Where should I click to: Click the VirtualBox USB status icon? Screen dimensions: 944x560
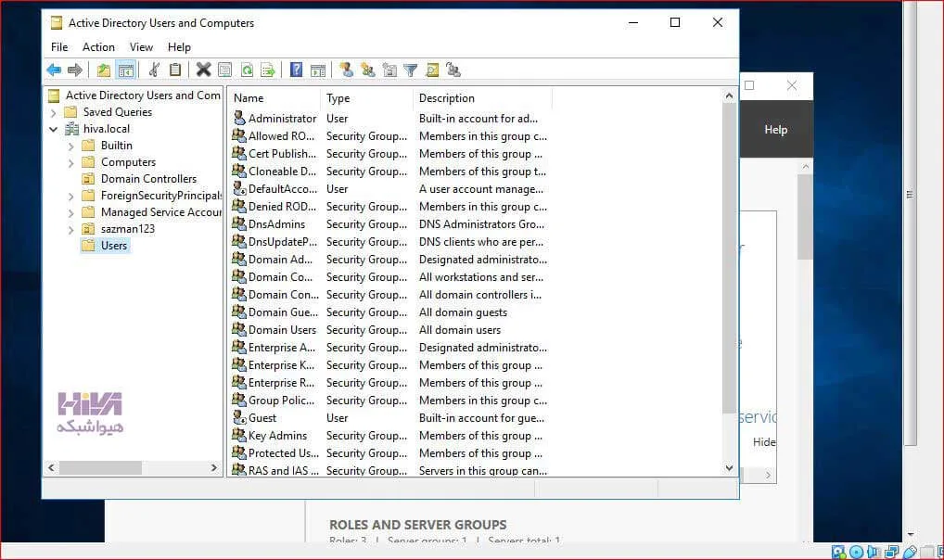(910, 552)
